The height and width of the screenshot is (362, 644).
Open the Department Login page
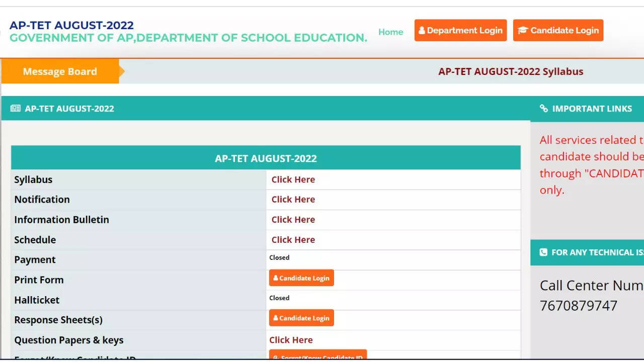pos(460,31)
